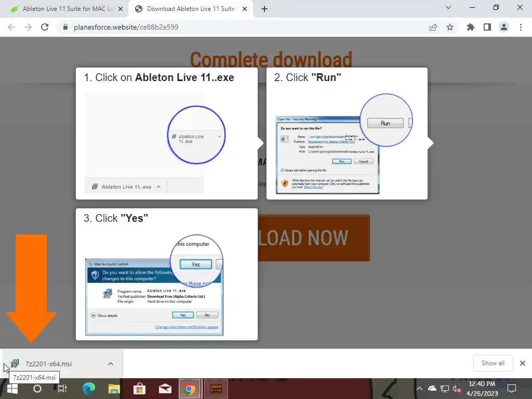Open the muted volume tray icon

pyautogui.click(x=457, y=389)
